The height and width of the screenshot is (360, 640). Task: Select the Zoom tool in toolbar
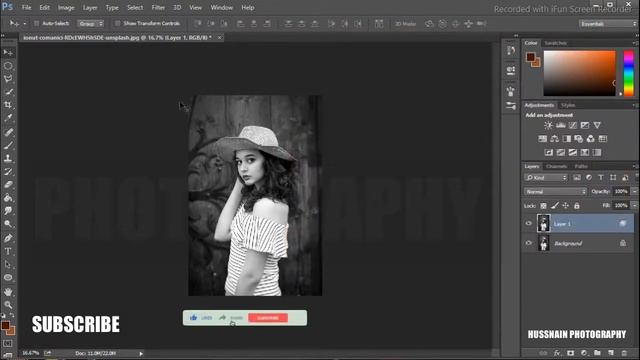coord(8,304)
